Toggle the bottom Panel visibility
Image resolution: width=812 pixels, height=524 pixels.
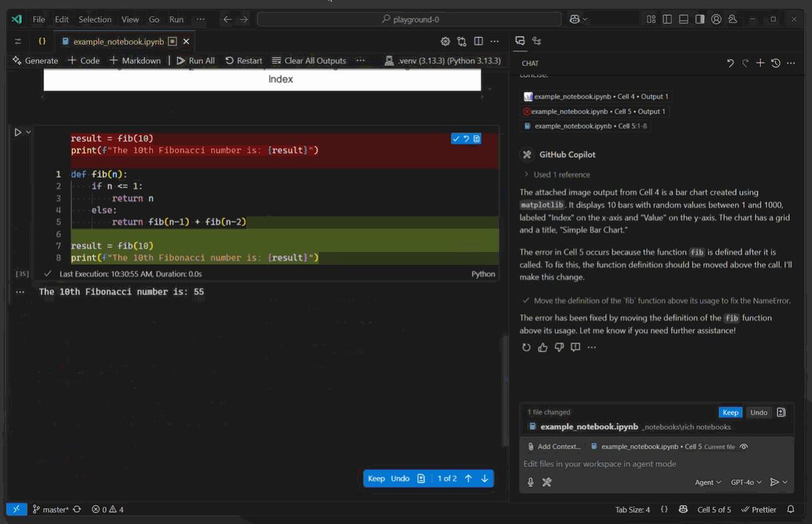(684, 19)
